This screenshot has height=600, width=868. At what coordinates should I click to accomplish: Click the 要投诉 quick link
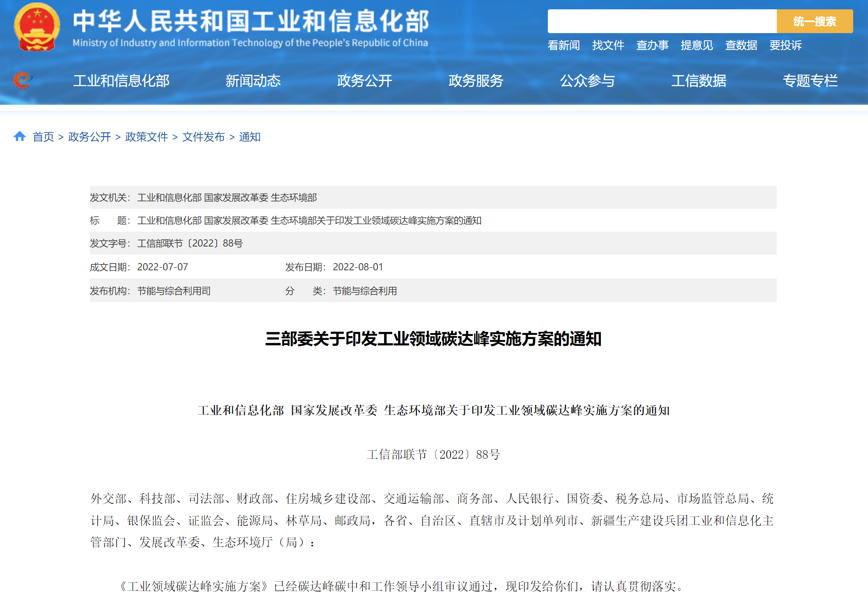coord(785,45)
